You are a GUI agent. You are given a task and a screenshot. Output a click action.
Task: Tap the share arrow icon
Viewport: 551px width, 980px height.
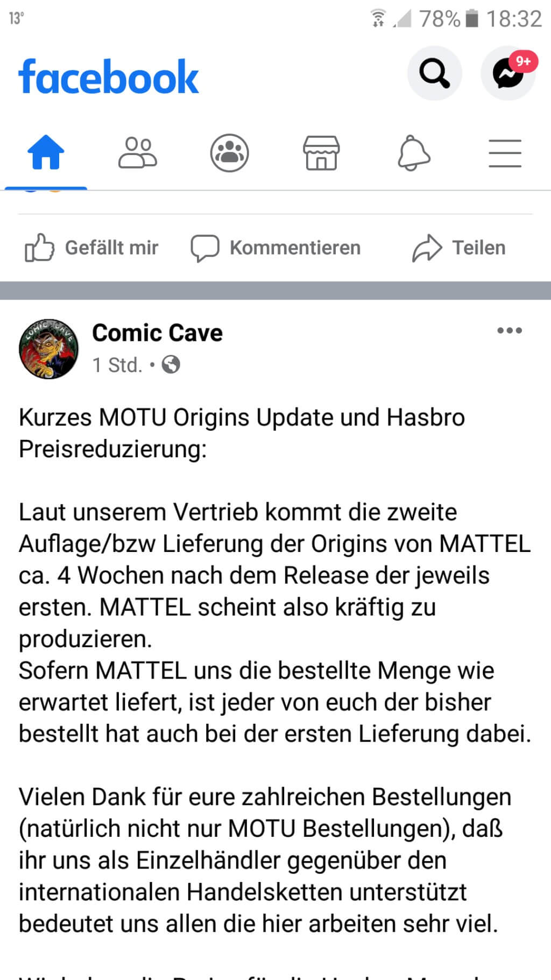[427, 248]
